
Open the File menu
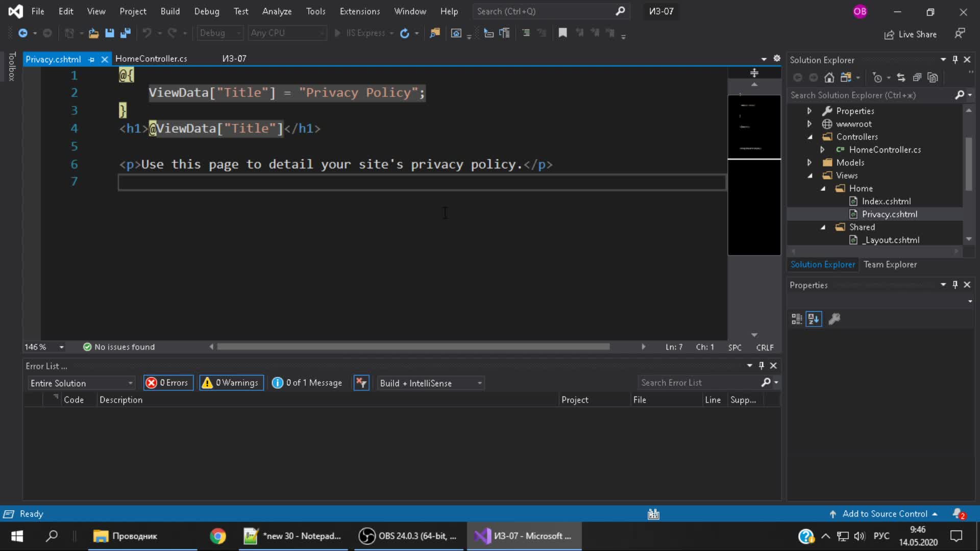(x=38, y=11)
